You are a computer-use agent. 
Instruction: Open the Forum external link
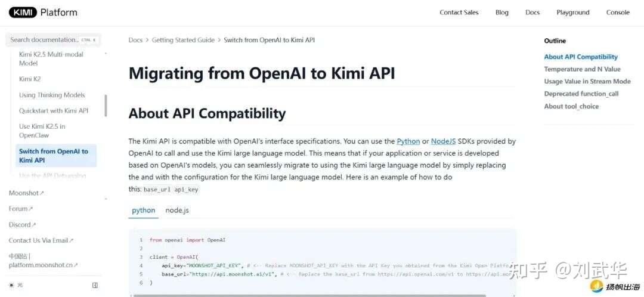click(20, 209)
